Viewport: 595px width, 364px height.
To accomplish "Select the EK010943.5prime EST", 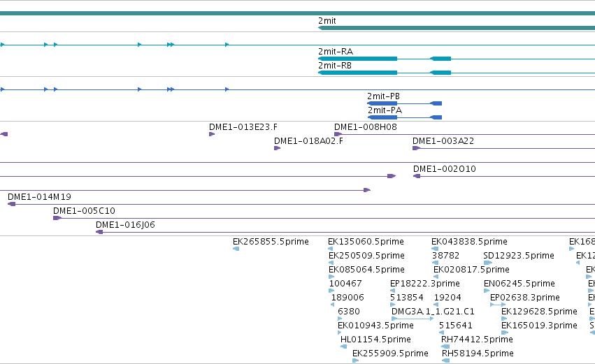I will [375, 326].
